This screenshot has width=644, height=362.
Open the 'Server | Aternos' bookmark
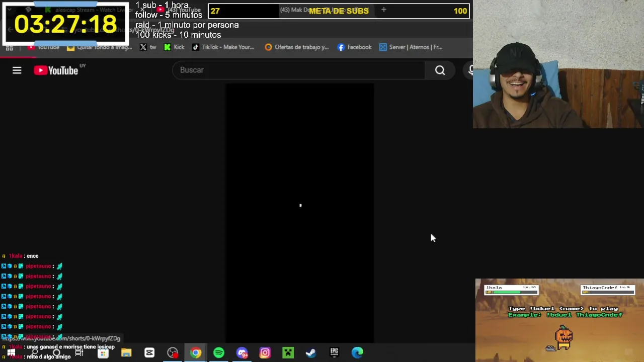(x=411, y=47)
